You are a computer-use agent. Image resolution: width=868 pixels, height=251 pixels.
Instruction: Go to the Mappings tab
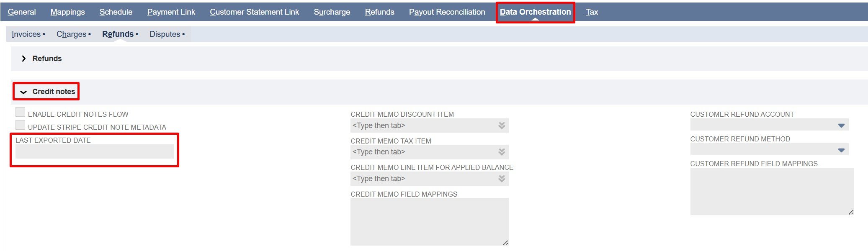(67, 12)
